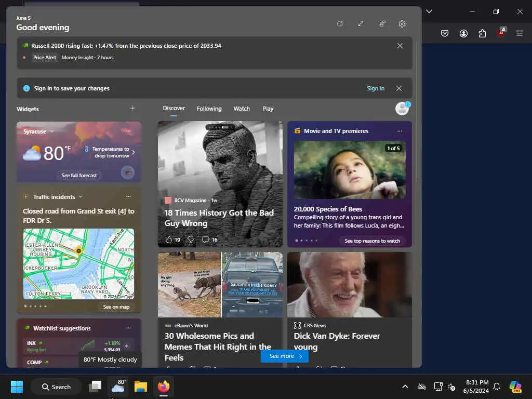Open Movie and TV premieres options
The width and height of the screenshot is (532, 399).
point(400,131)
